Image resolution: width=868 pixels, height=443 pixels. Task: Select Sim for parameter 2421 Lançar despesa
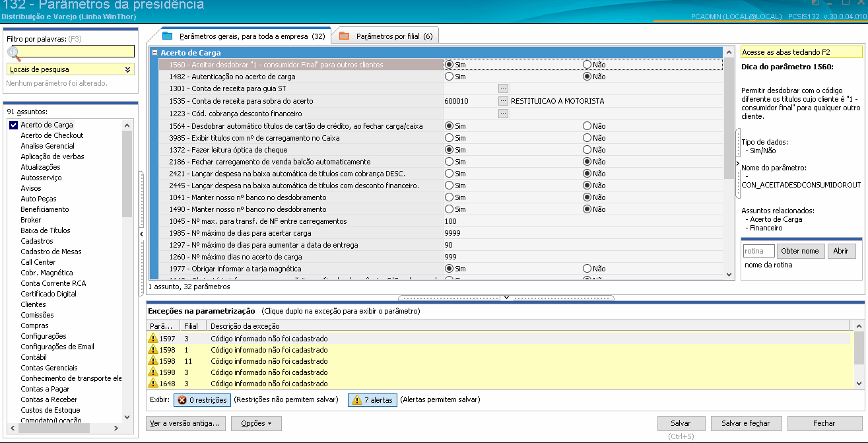pos(450,174)
